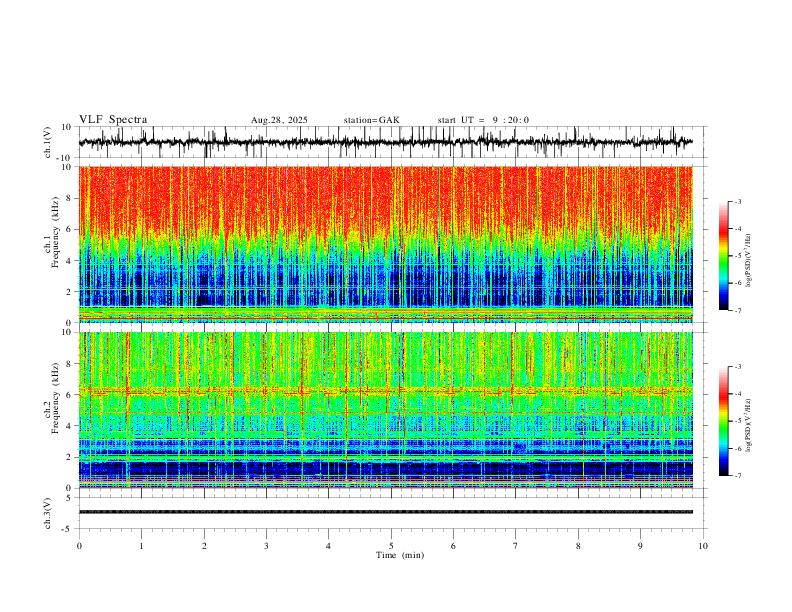The width and height of the screenshot is (792, 612).
Task: Click the '-3' label on ch.1 color bar
Action: click(x=738, y=201)
